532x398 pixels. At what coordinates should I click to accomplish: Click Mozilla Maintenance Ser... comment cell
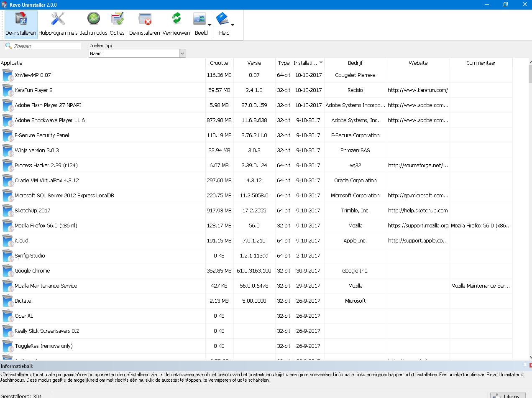coord(481,286)
